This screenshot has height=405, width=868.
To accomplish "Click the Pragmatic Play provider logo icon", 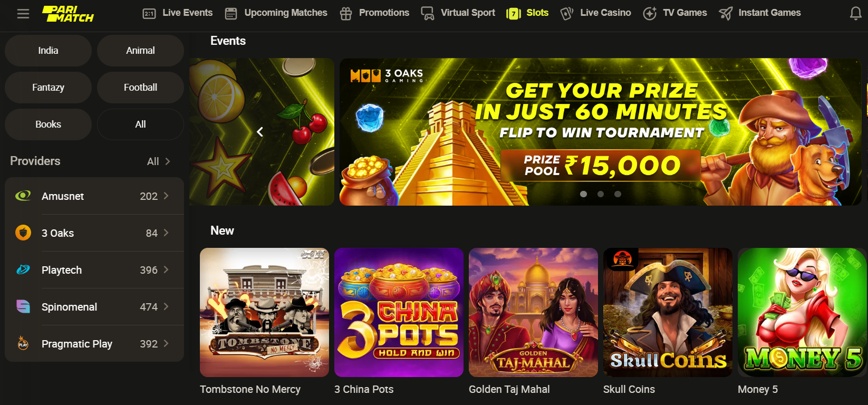I will pyautogui.click(x=23, y=343).
